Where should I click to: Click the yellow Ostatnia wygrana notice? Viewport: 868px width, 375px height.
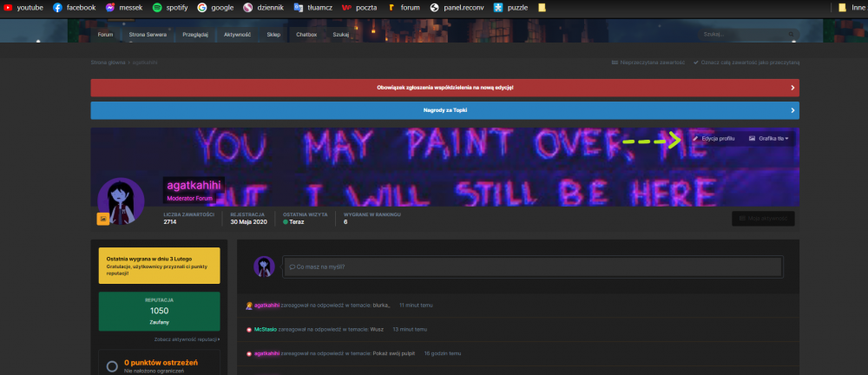(160, 266)
